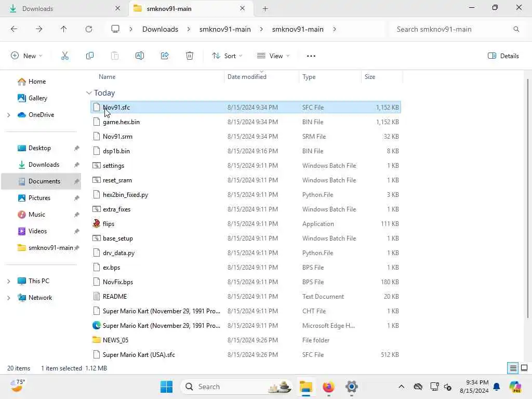The height and width of the screenshot is (399, 532).
Task: Open Documents quick access
Action: (x=41, y=181)
